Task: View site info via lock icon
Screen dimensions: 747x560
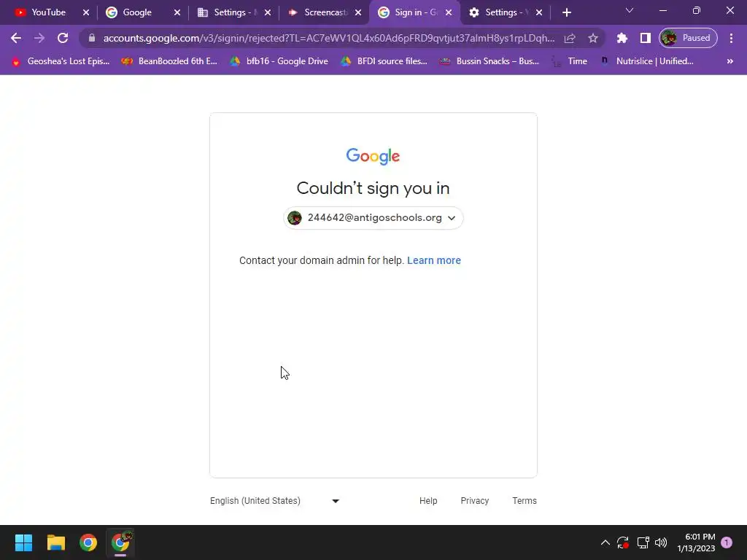Action: [x=92, y=38]
